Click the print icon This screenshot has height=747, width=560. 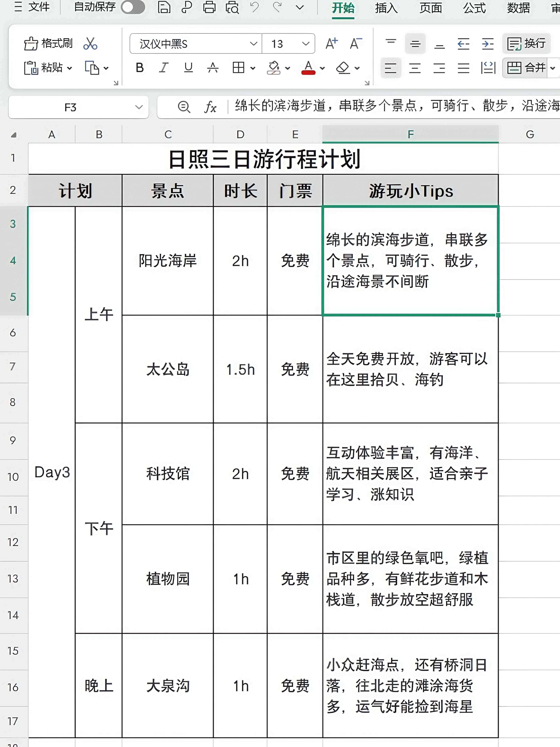point(209,7)
